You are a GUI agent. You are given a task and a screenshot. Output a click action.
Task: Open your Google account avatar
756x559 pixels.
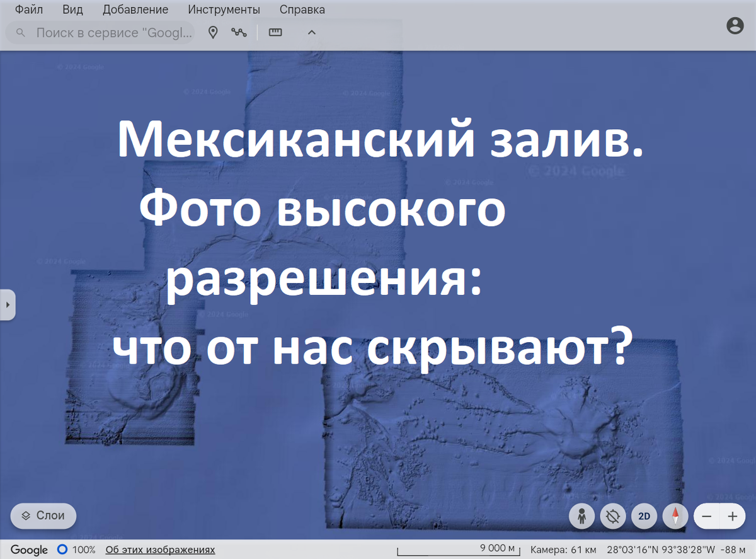coord(735,26)
